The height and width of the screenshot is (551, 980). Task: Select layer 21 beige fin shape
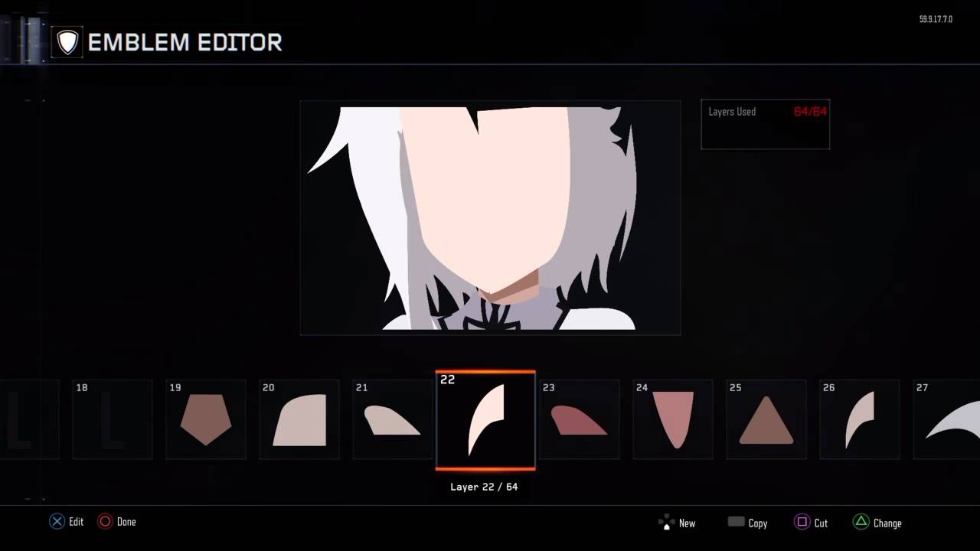coord(393,419)
